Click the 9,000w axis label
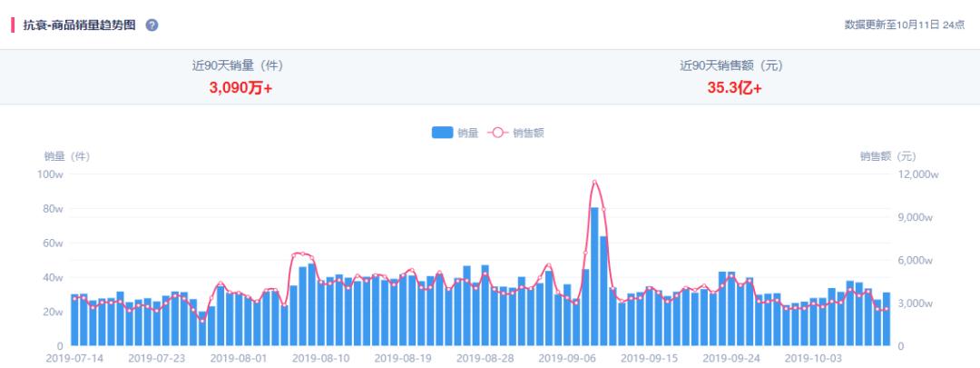This screenshot has width=980, height=368. point(916,218)
